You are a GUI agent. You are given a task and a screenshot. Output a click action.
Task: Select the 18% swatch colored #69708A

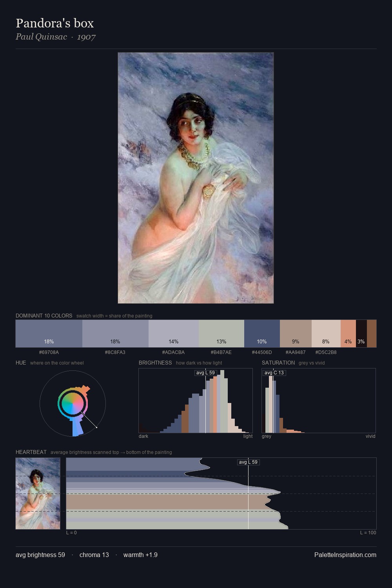pos(49,334)
